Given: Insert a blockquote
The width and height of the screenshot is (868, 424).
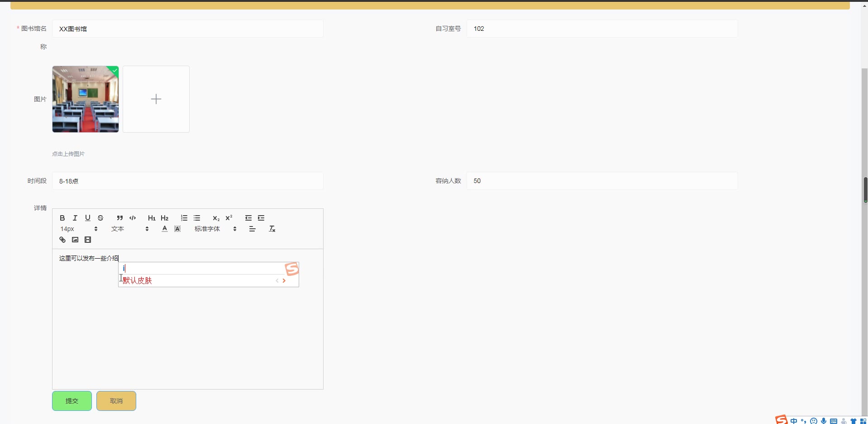Looking at the screenshot, I should pyautogui.click(x=120, y=218).
